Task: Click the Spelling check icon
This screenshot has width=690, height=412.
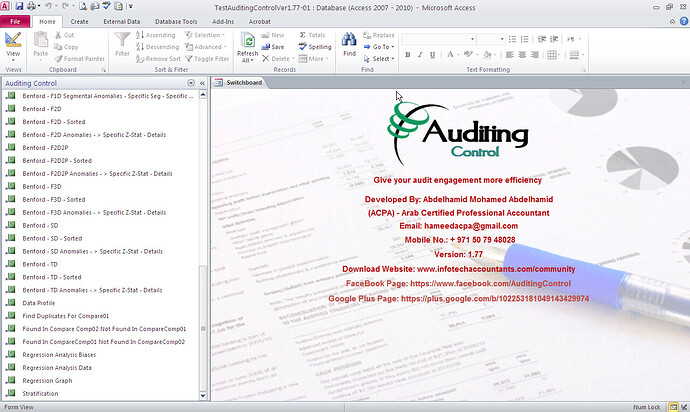Action: tap(314, 46)
